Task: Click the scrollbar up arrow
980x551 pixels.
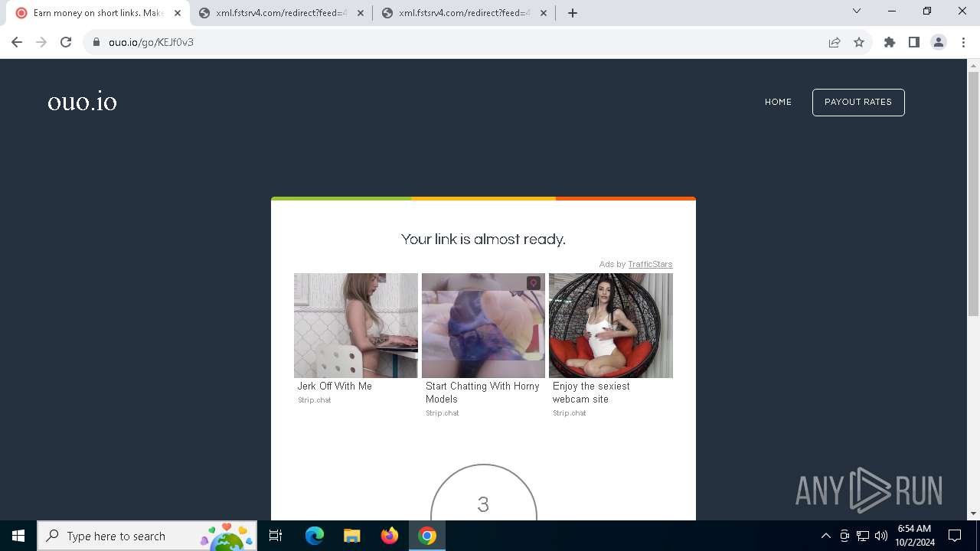Action: (973, 65)
